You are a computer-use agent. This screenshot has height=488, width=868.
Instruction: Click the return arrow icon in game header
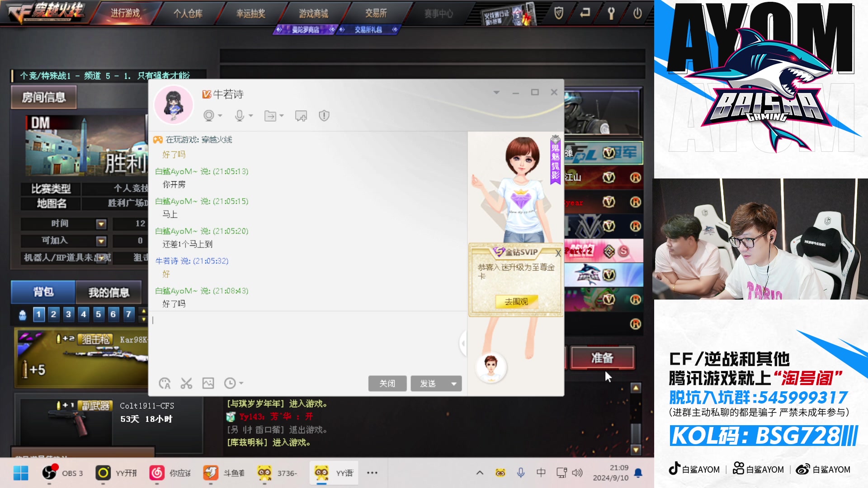585,13
